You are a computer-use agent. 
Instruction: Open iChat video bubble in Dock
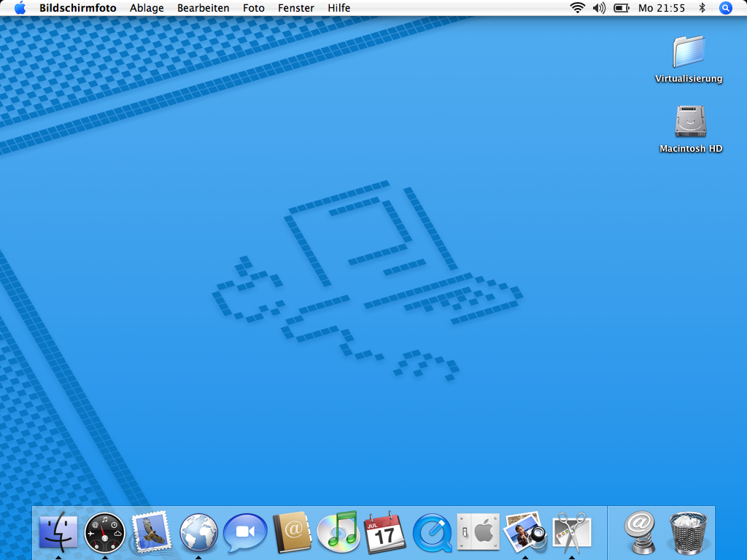245,532
